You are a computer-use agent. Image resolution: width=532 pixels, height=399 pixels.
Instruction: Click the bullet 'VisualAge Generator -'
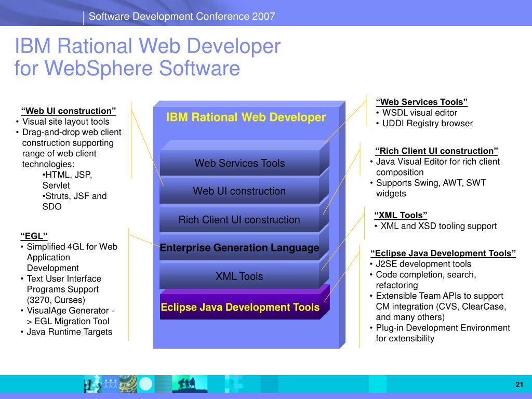70,311
